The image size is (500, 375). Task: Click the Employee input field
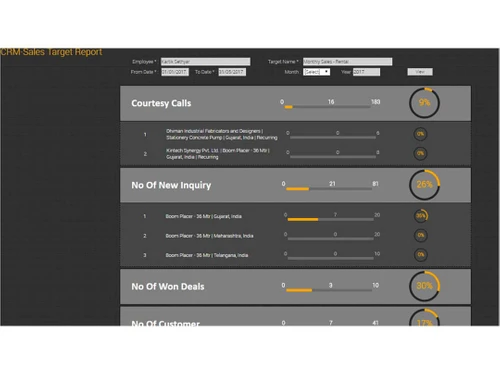point(205,62)
